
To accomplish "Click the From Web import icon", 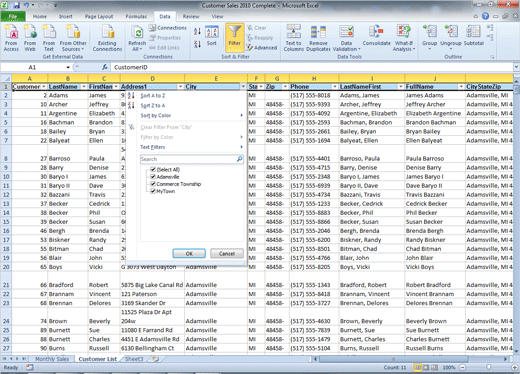I will coord(30,38).
